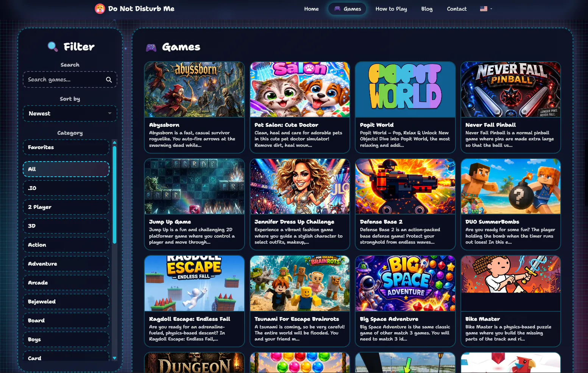The image size is (588, 373).
Task: Click Bike Master 'physics-based puzzle' description
Action: (508, 333)
